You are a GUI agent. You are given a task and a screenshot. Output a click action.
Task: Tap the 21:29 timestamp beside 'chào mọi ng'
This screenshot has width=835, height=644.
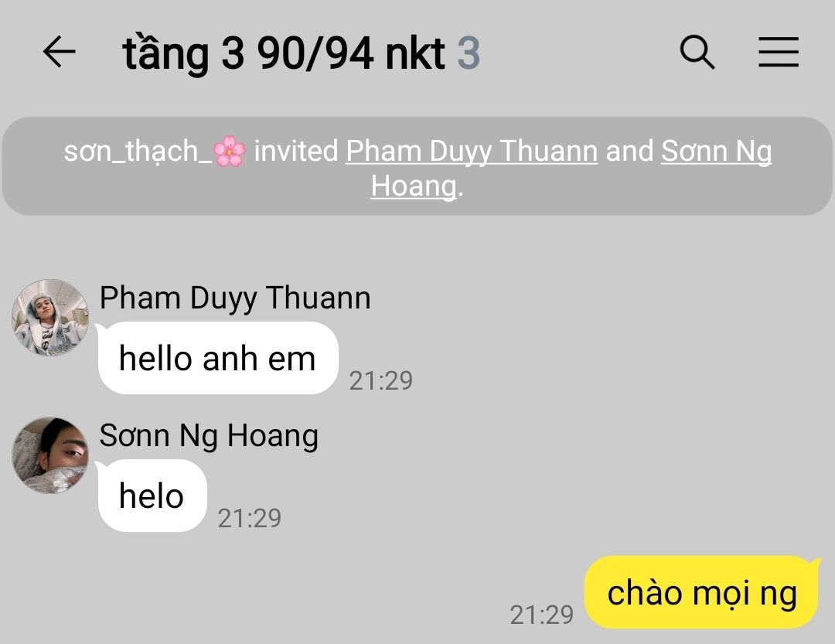[541, 615]
